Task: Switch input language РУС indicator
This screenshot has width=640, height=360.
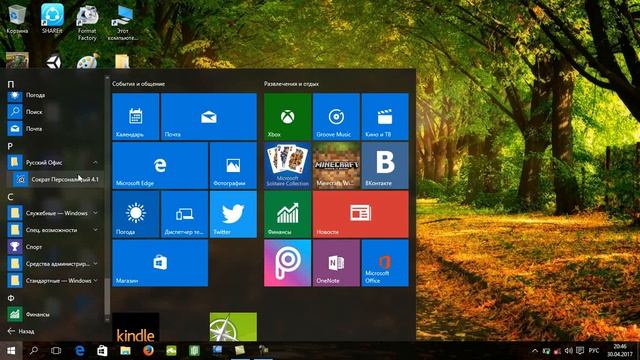Action: pyautogui.click(x=594, y=351)
